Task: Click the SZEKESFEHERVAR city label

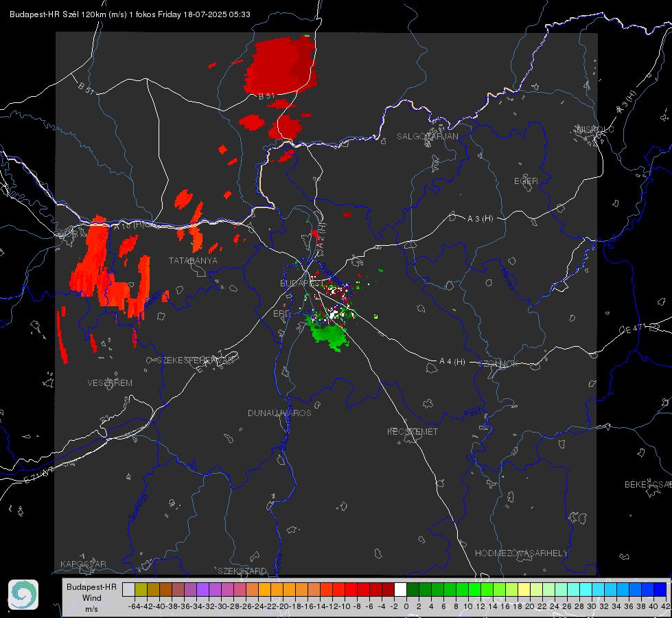Action: (195, 360)
